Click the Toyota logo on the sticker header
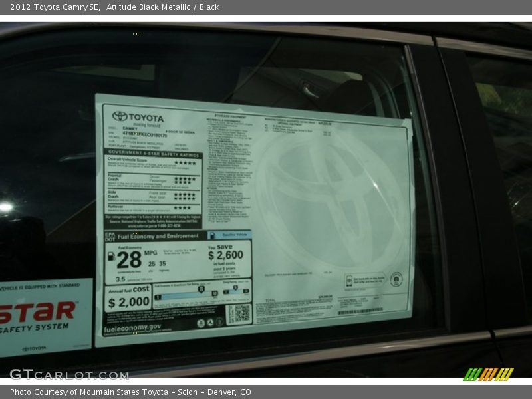 pos(120,116)
